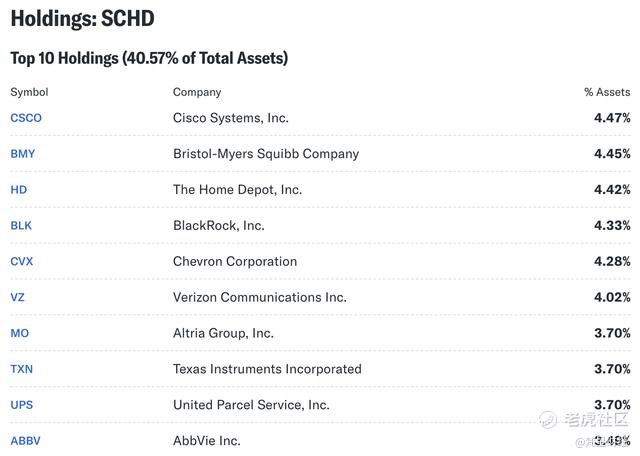Open the HD ticker link
Viewport: 640px width, 456px height.
19,190
